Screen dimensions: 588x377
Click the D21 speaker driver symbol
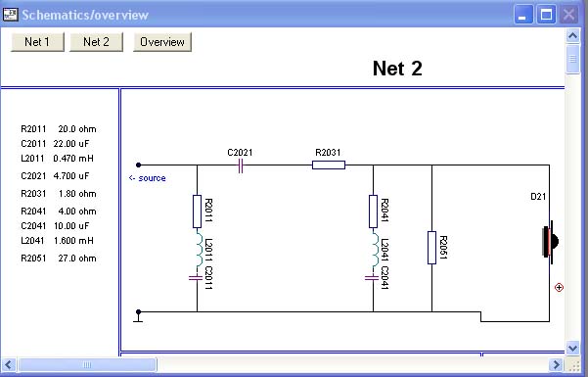pos(551,241)
